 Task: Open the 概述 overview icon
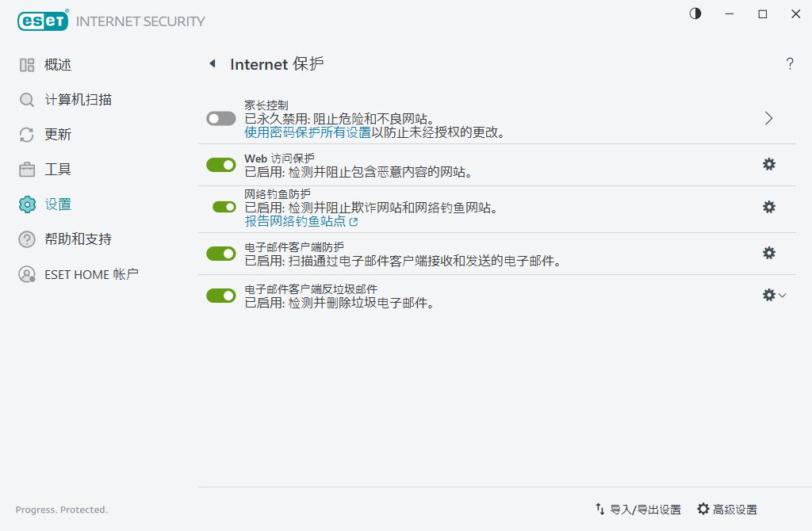coord(25,64)
